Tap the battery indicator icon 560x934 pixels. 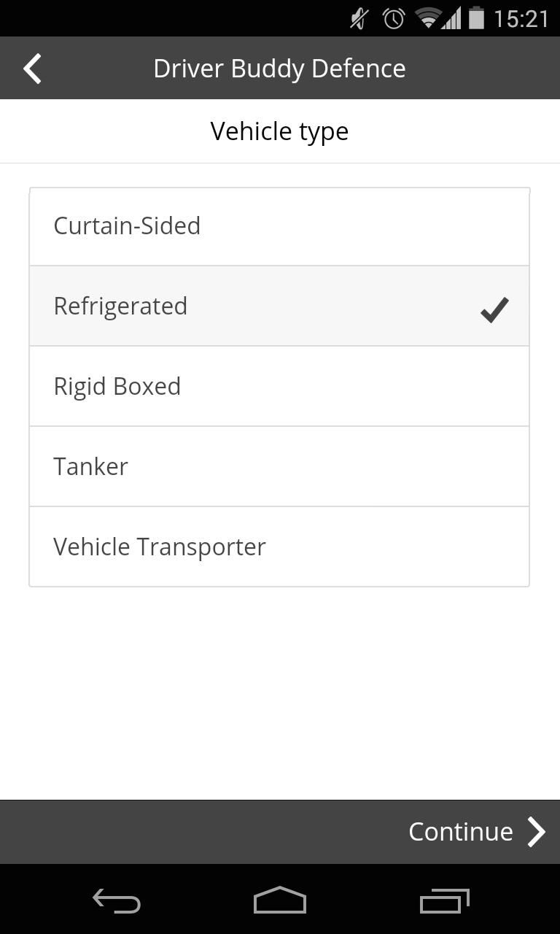(x=475, y=18)
